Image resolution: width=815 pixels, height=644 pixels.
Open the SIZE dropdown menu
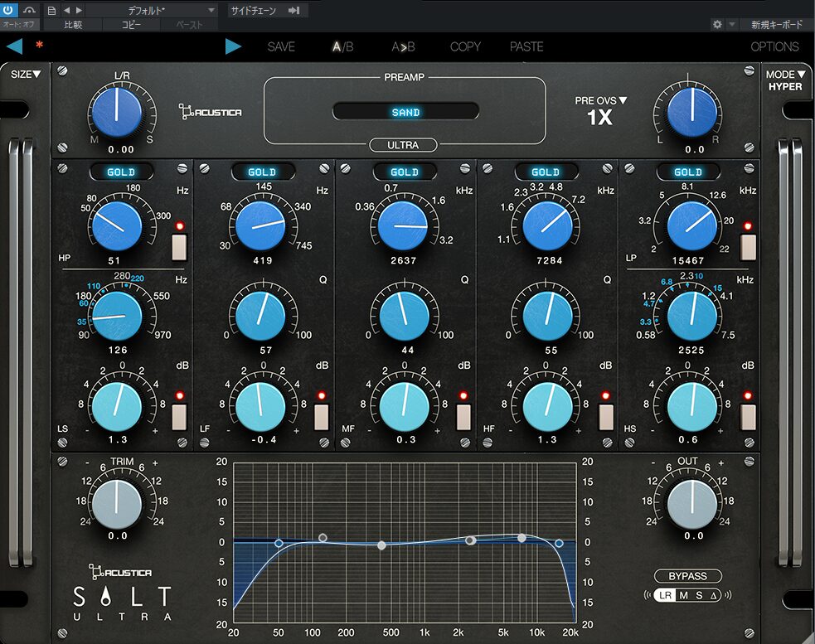[26, 75]
